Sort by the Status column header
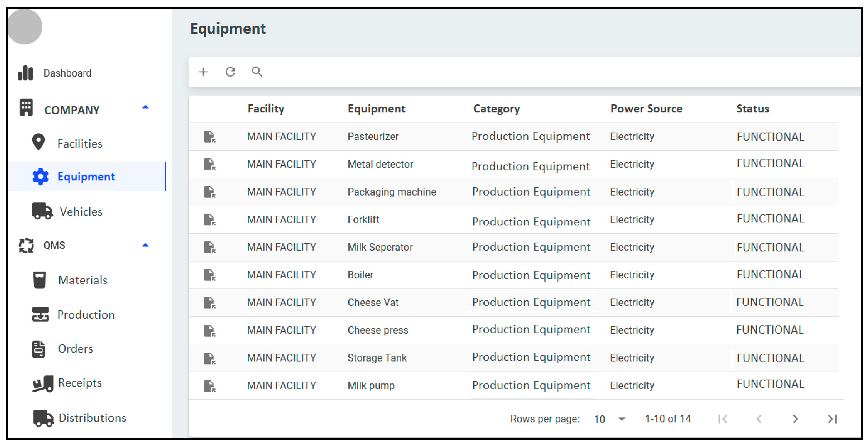The height and width of the screenshot is (446, 868). (x=752, y=109)
